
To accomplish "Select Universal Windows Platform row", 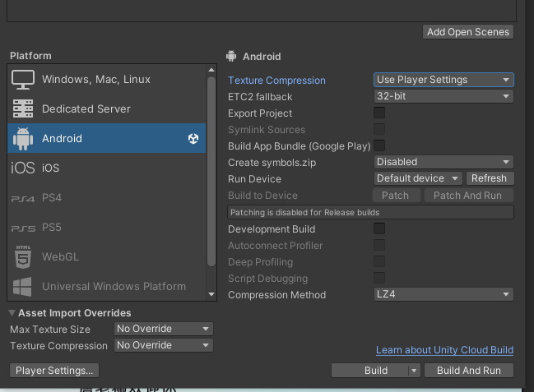I will [107, 287].
